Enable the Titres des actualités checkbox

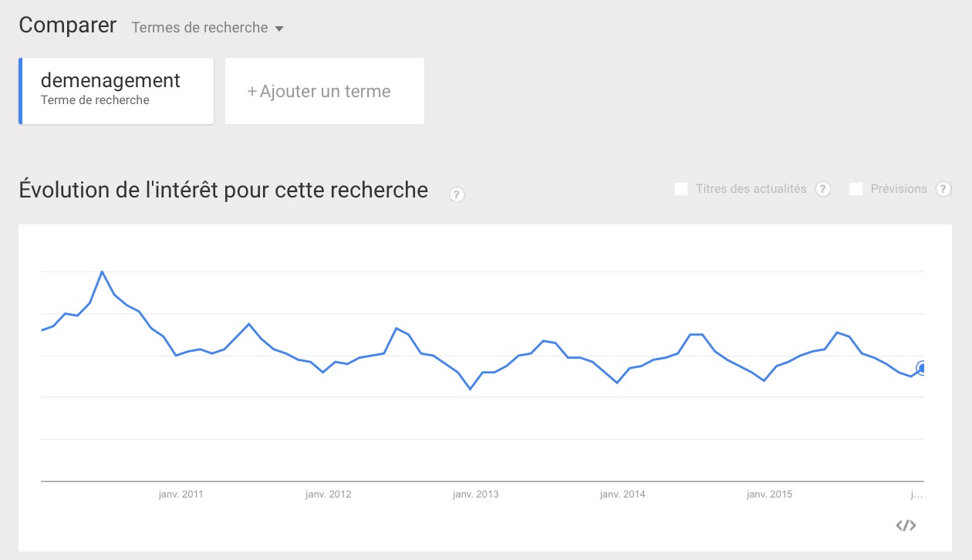click(x=681, y=189)
